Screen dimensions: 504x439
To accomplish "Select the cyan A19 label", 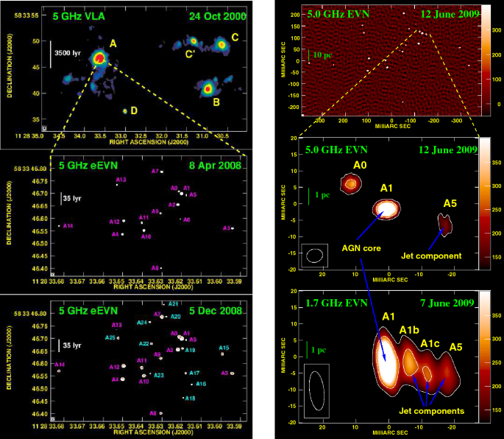I will [191, 350].
